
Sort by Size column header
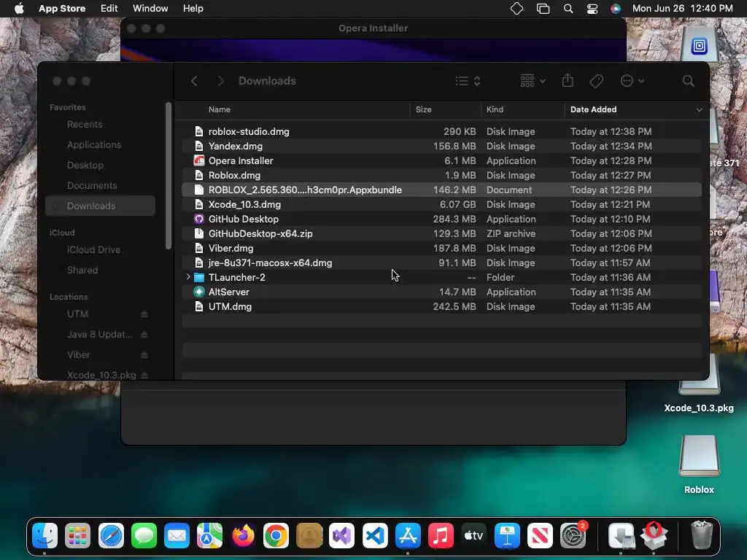(x=423, y=109)
